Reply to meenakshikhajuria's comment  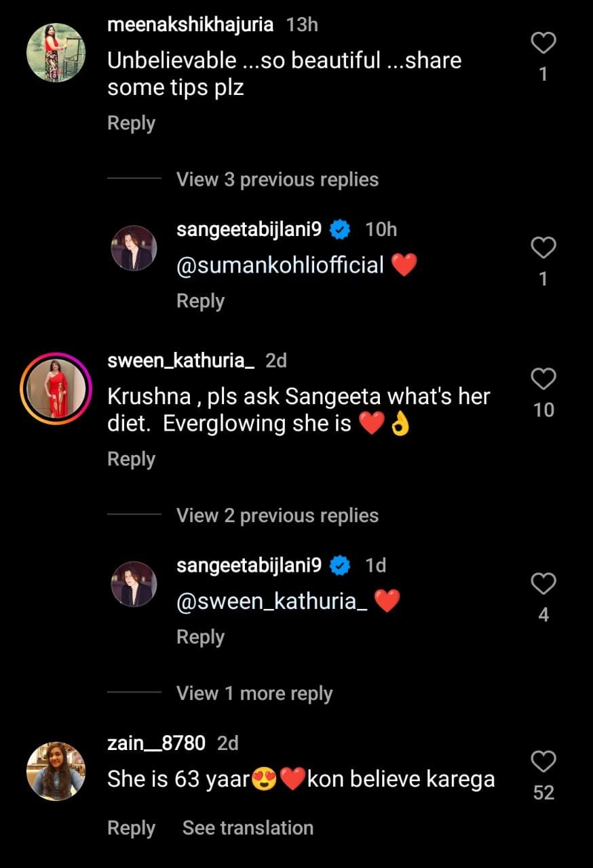(x=131, y=123)
